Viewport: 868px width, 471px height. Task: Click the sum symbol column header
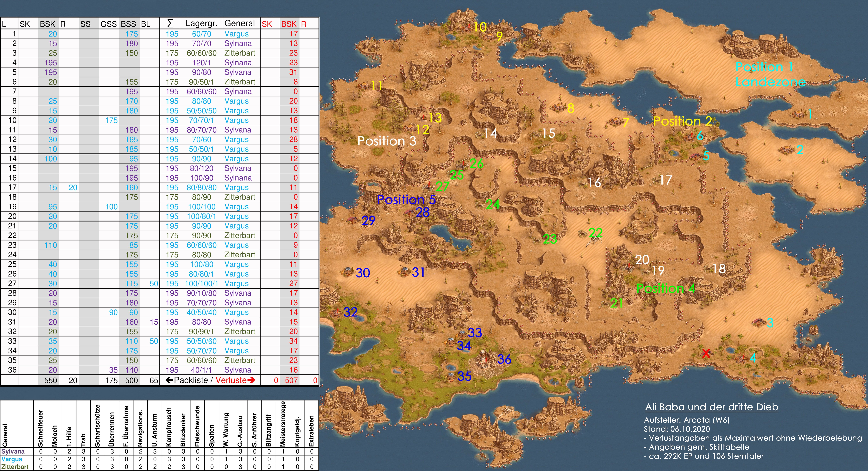click(170, 24)
